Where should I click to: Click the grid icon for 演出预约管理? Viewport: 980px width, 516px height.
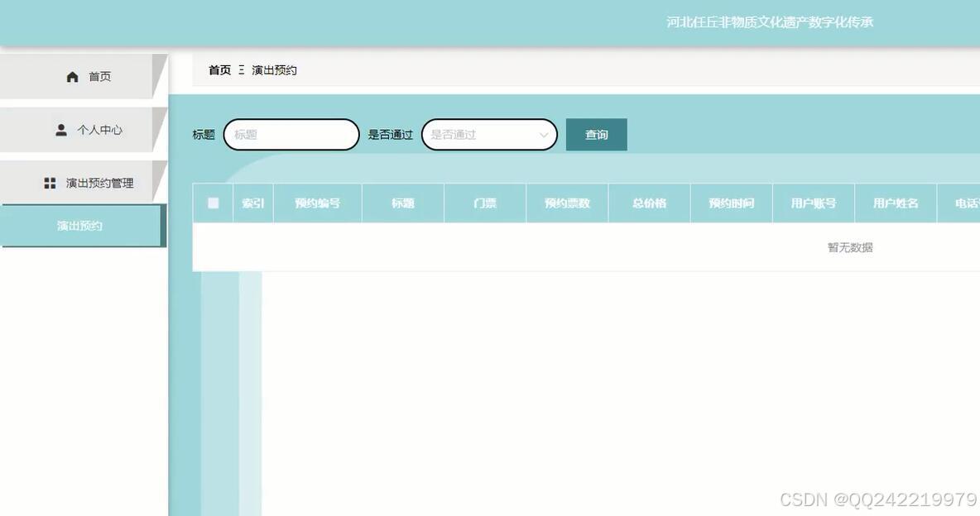[50, 183]
